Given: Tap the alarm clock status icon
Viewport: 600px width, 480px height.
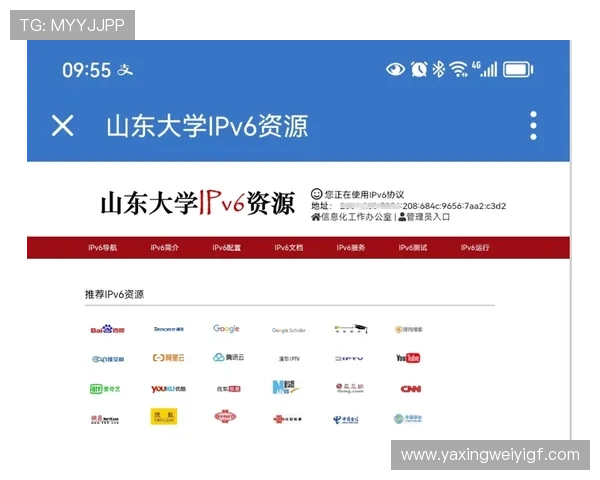Looking at the screenshot, I should 419,70.
